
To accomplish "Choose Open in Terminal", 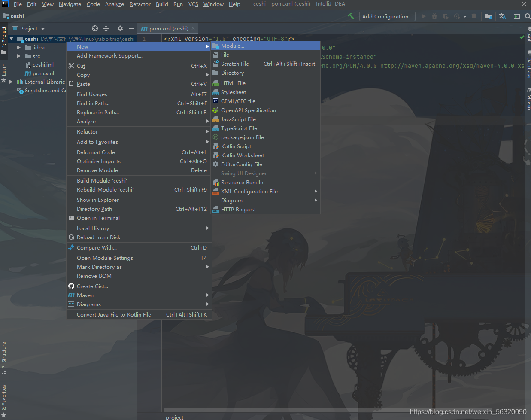I will (139, 218).
